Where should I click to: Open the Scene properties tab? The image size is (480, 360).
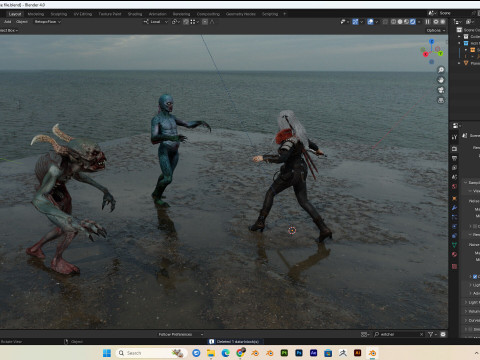coord(454,177)
